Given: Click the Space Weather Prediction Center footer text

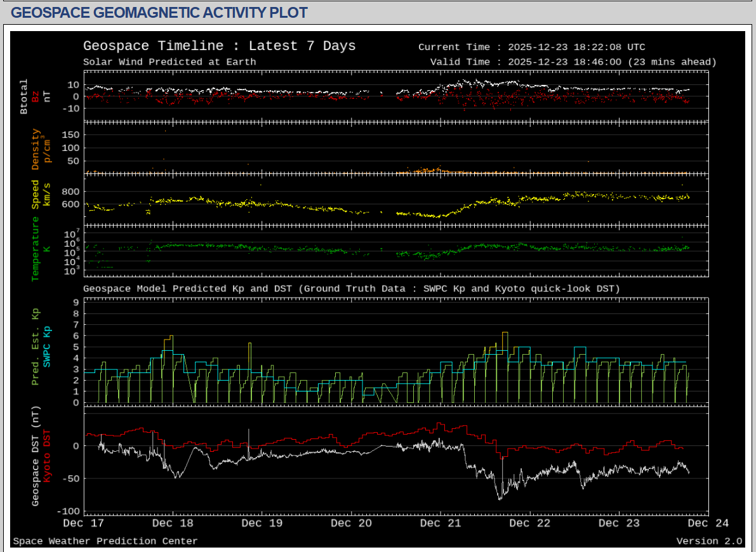Looking at the screenshot, I should coord(105,541).
